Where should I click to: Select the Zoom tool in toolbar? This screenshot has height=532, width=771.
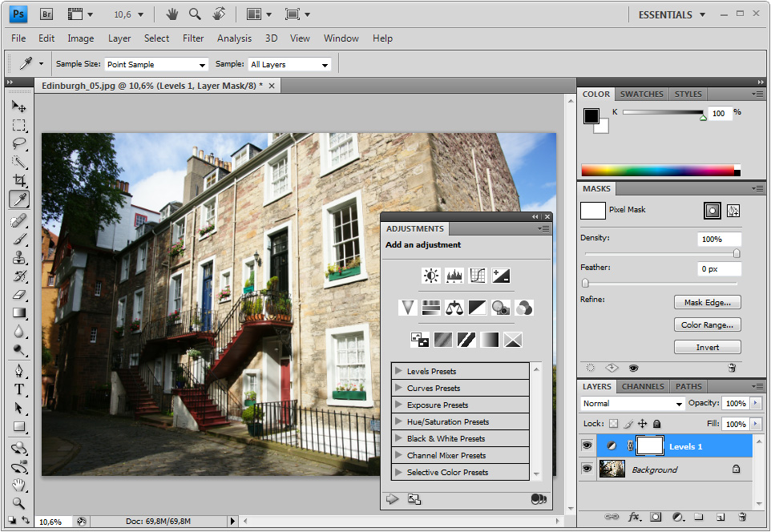19,503
